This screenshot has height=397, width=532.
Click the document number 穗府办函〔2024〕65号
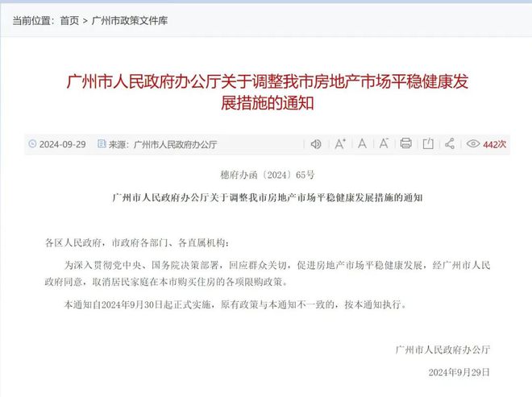267,175
